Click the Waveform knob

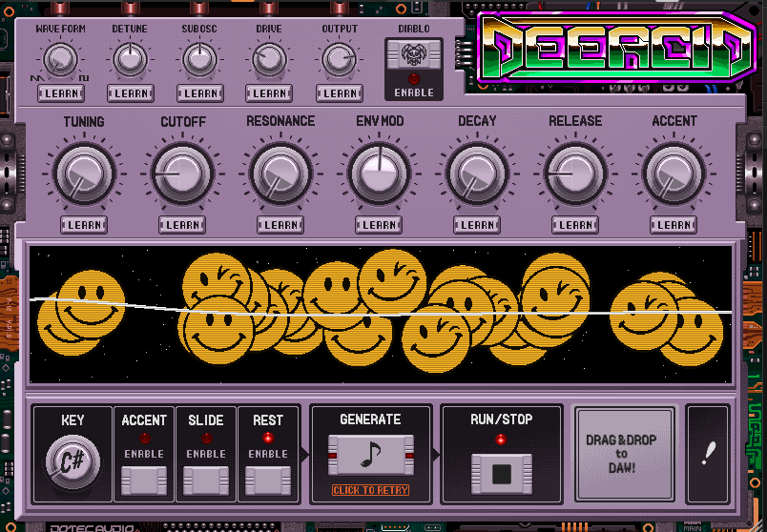(x=61, y=59)
